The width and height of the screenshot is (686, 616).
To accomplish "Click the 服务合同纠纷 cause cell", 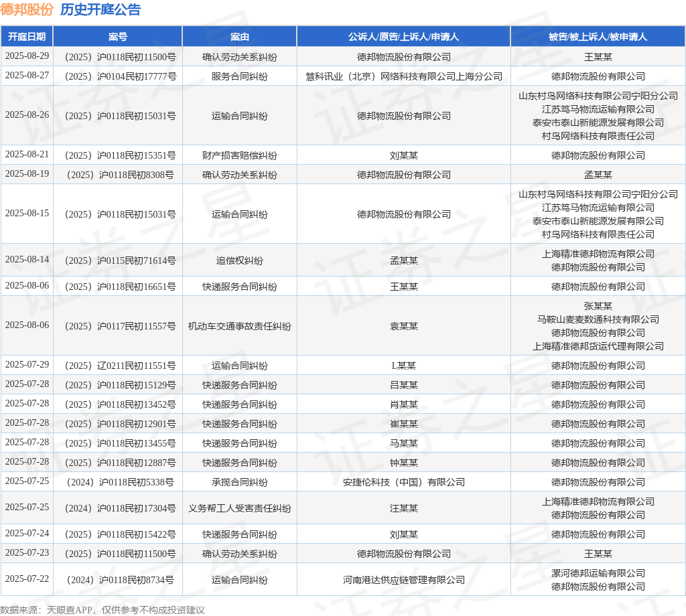I will click(x=239, y=76).
